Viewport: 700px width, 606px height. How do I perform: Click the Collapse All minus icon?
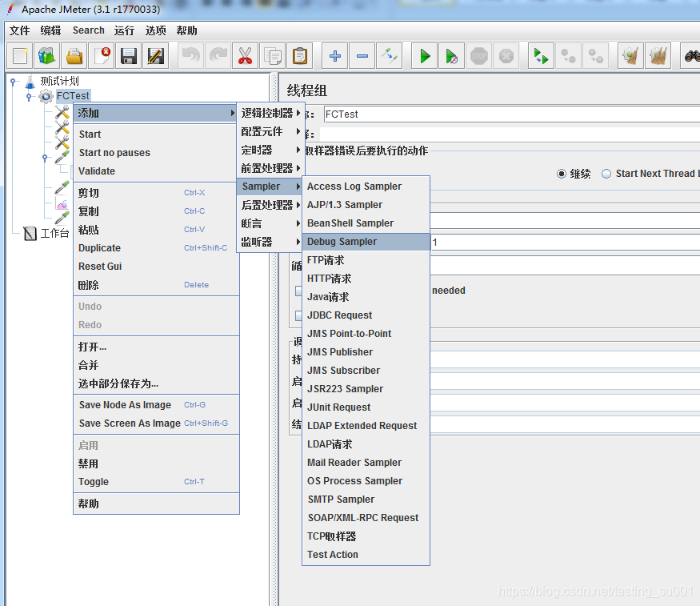362,56
